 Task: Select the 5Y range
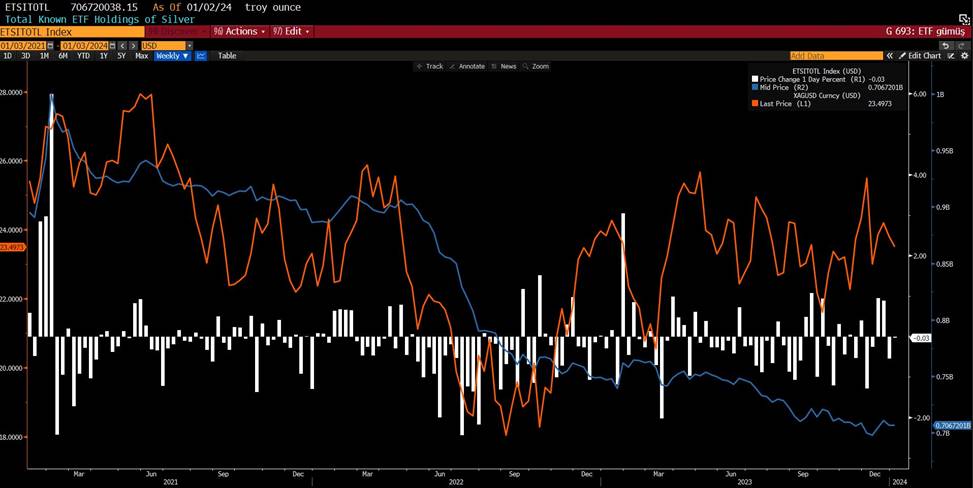[122, 56]
